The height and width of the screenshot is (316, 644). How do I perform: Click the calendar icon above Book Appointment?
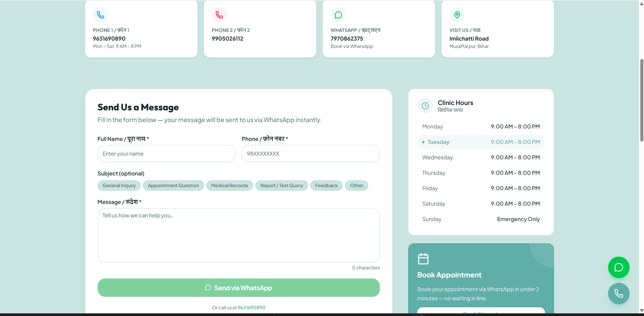click(x=423, y=259)
